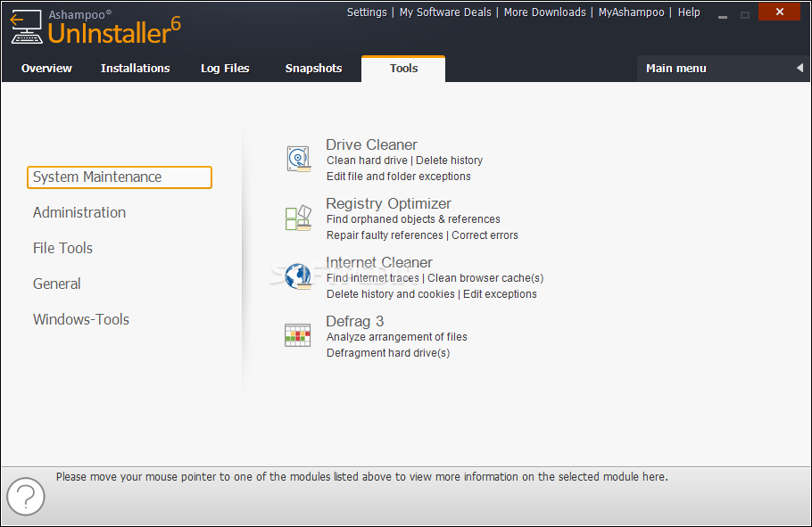Click 'Defragment hard drive(s)' text
Screen dimensions: 812x527
pyautogui.click(x=388, y=353)
